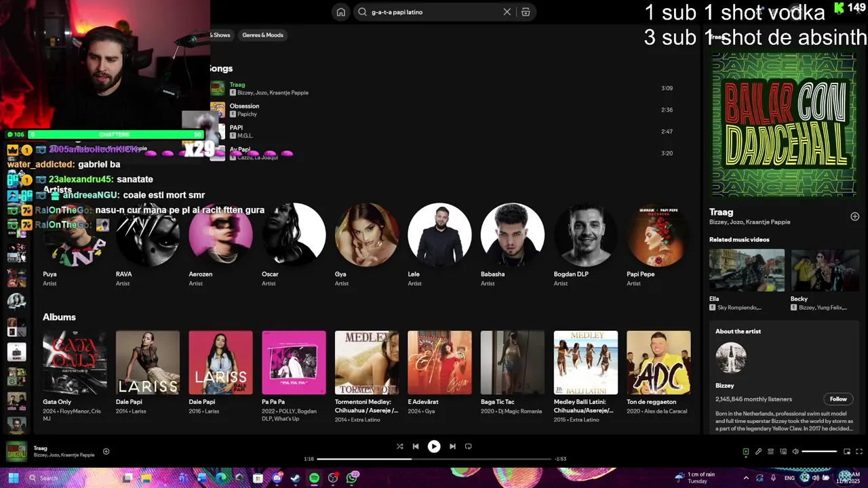Toggle repeat in the player bar
Viewport: 868px width, 488px height.
click(468, 446)
